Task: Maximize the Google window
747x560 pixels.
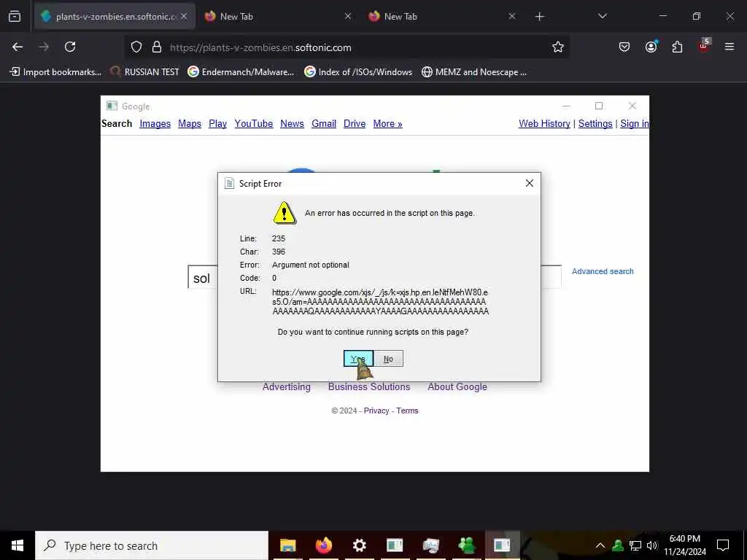Action: coord(599,106)
